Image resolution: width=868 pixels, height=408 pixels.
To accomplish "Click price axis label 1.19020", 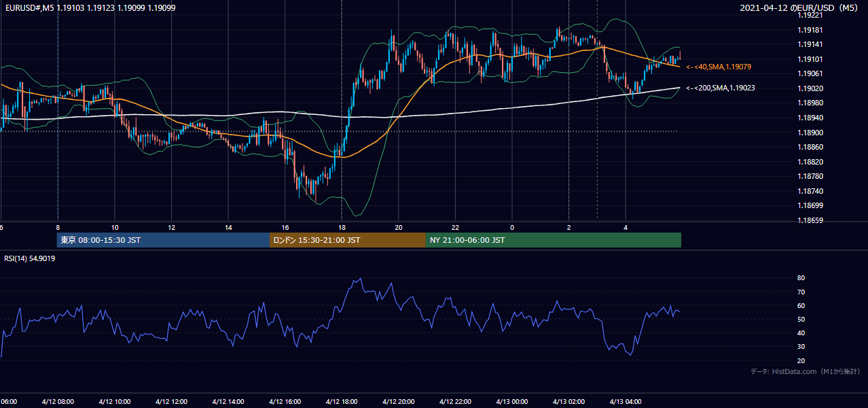I will 811,88.
